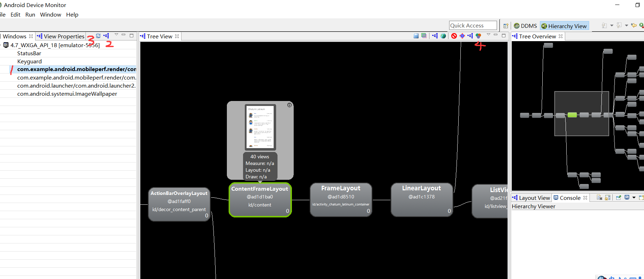Reload the view hierarchy in Tree View
The image size is (644, 279).
[x=435, y=36]
